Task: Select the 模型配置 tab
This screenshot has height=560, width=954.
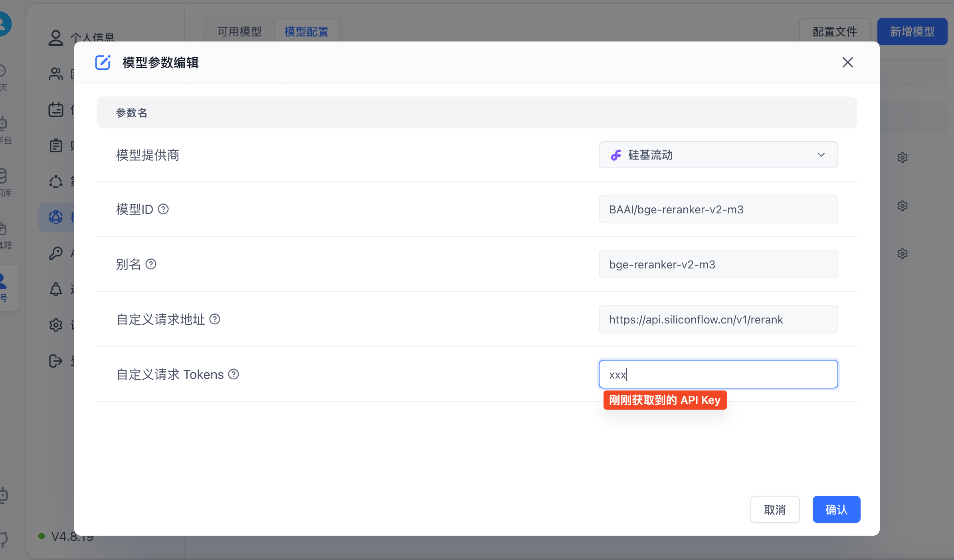Action: point(306,32)
